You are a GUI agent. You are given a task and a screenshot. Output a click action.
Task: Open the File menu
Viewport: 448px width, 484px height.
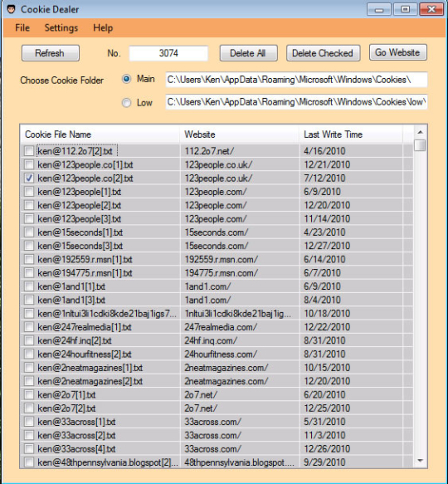tap(22, 27)
